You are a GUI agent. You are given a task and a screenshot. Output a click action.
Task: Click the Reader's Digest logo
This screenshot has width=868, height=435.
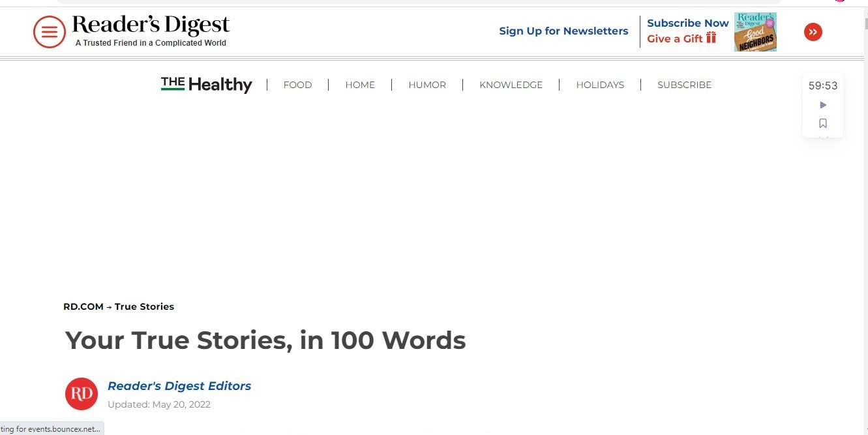click(150, 25)
